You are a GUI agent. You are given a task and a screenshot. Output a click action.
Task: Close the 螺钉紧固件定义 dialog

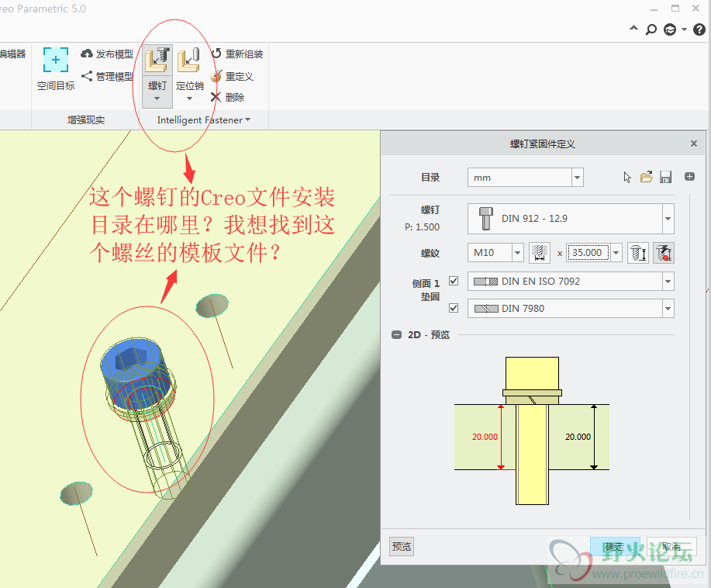pos(694,144)
